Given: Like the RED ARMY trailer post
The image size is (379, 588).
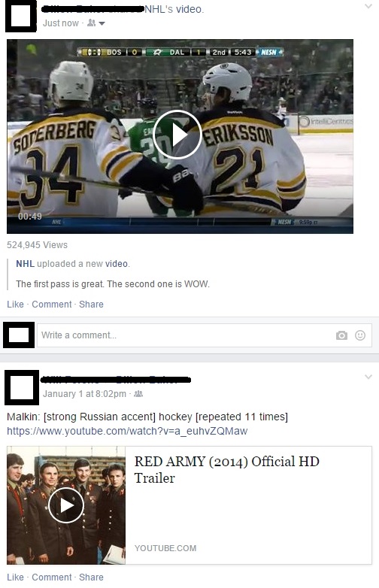Looking at the screenshot, I should point(15,577).
